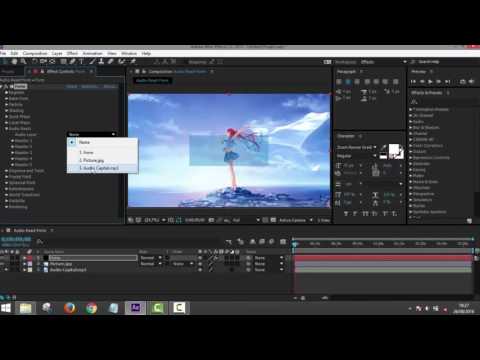Expand Reactor 1 settings
Image resolution: width=480 pixels, height=360 pixels.
[x=12, y=141]
